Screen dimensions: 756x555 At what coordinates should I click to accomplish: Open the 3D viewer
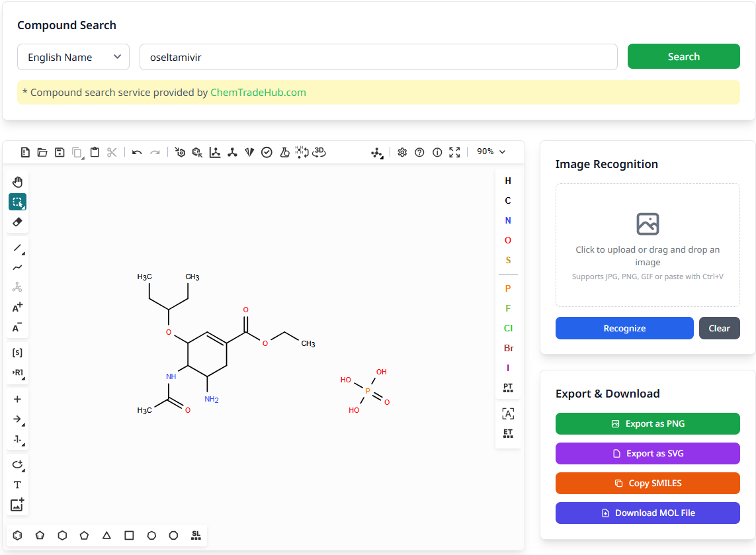pyautogui.click(x=319, y=152)
